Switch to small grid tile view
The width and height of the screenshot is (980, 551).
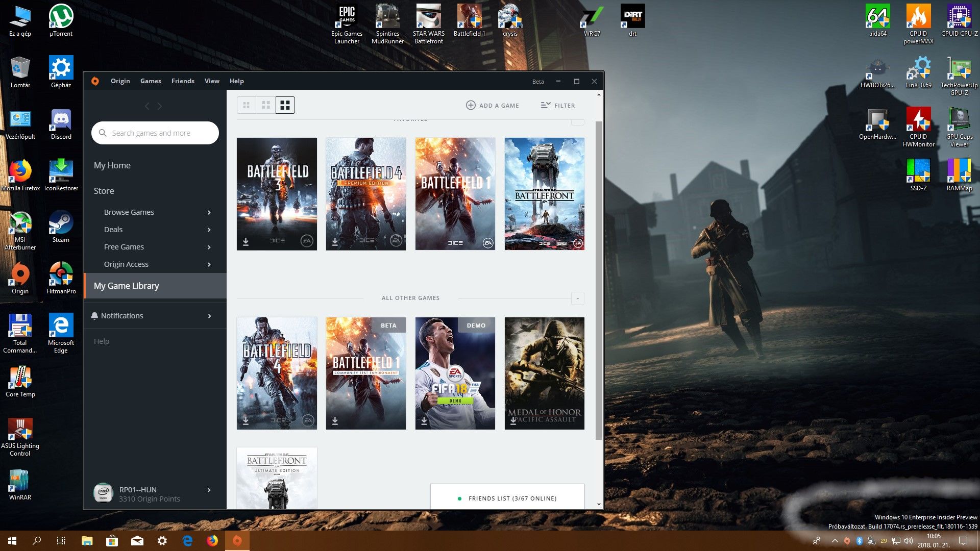246,105
